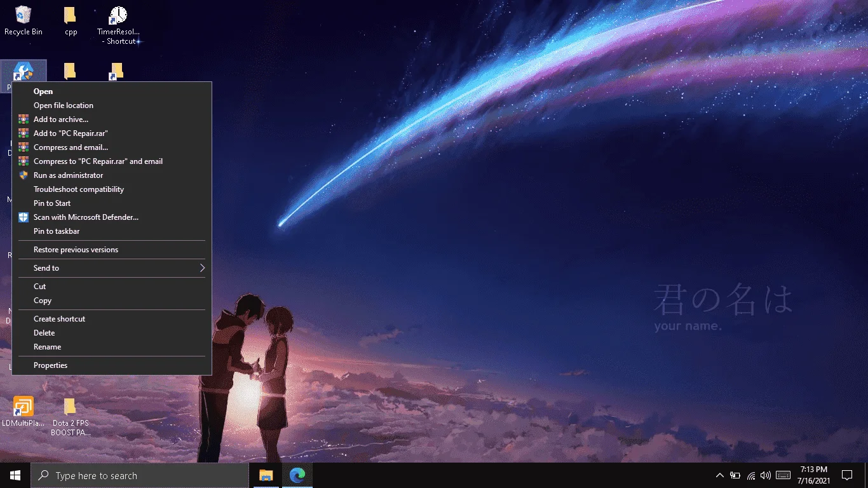Select the cpp folder on the desktop
Screen dimensions: 868x488
click(x=71, y=21)
